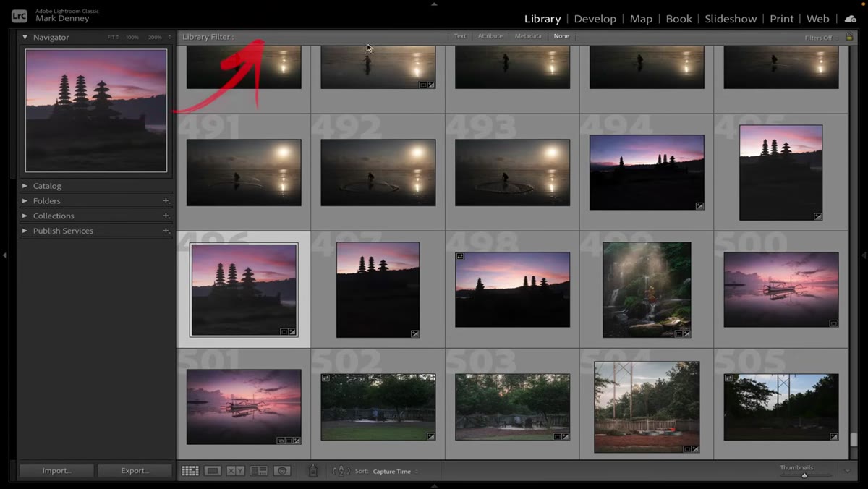Screen dimensions: 868x489
Task: Toggle the Library Filter lock
Action: pyautogui.click(x=849, y=37)
